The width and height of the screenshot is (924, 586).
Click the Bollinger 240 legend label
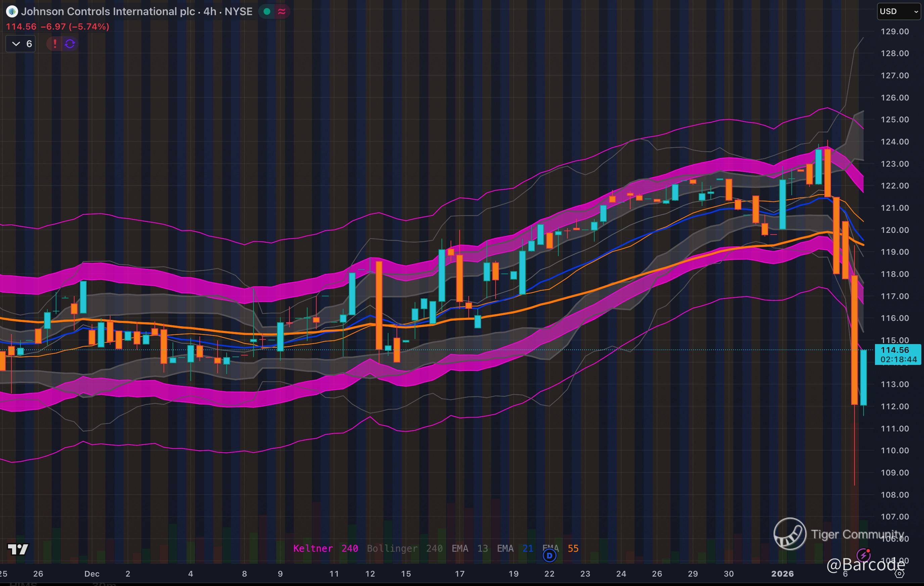point(405,548)
